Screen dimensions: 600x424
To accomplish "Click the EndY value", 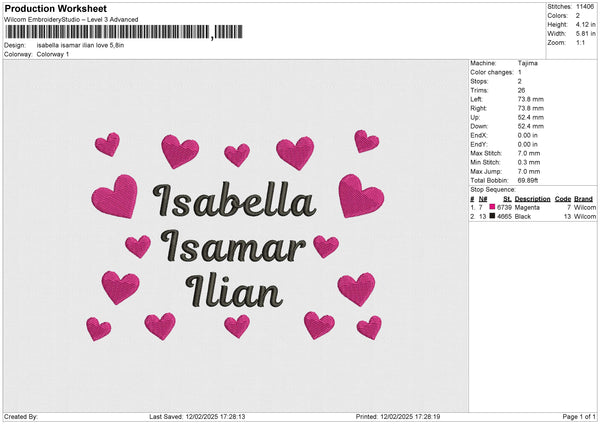I will click(528, 145).
